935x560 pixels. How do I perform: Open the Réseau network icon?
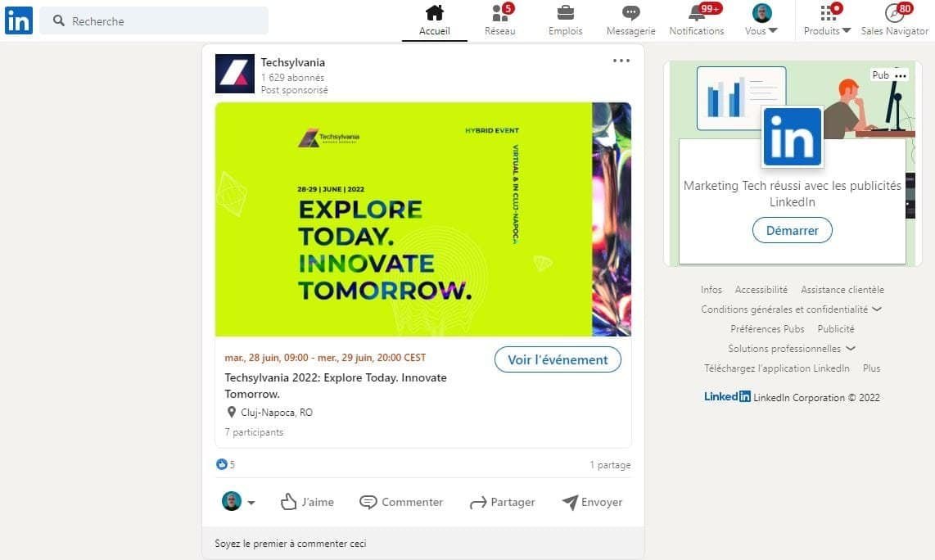coord(499,13)
